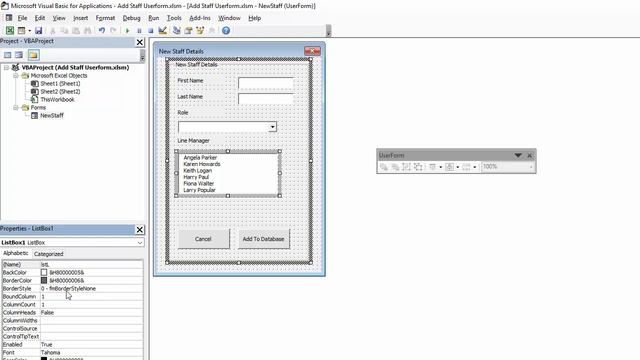Open the Debug menu
This screenshot has width=640, height=360.
pos(131,18)
